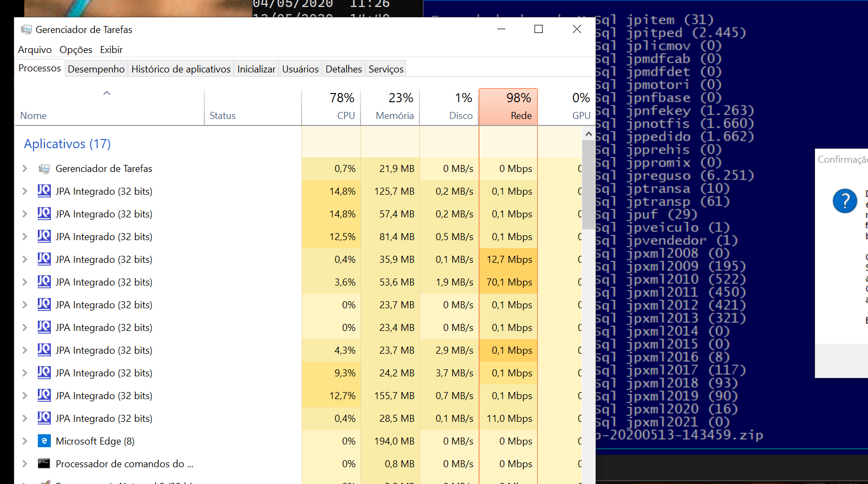The height and width of the screenshot is (484, 868).
Task: Sort processes by the Nome column header
Action: pos(109,107)
